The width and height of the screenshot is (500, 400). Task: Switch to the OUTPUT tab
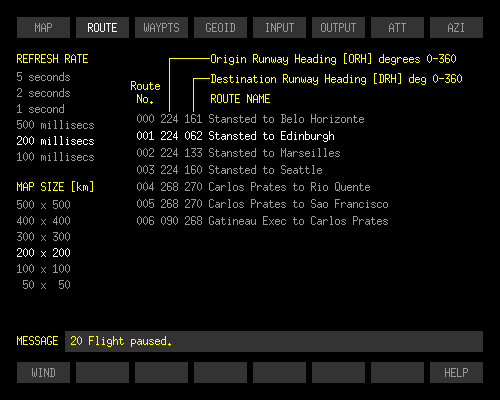(338, 28)
